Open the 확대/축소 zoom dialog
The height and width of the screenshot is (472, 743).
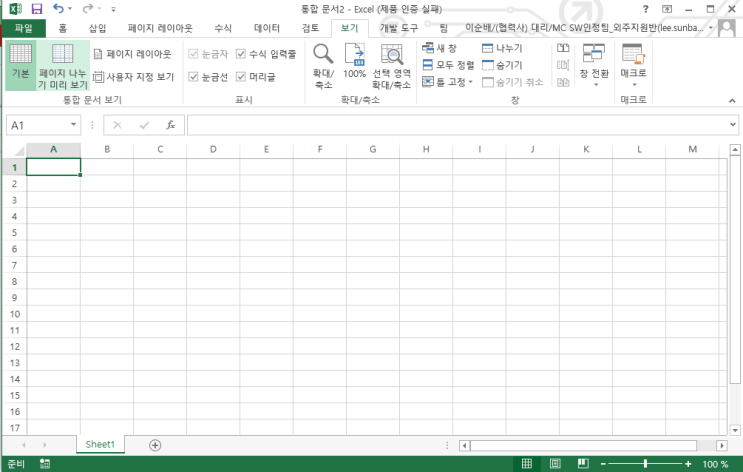tap(323, 66)
